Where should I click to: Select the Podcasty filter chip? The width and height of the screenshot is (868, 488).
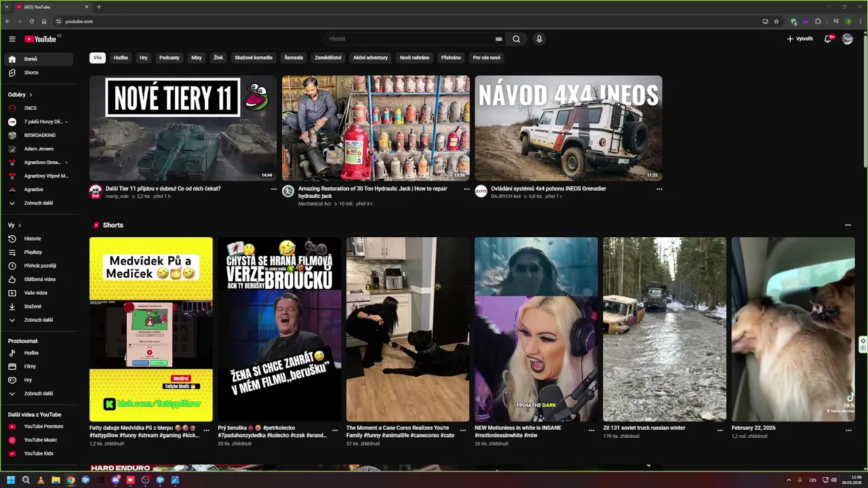(170, 58)
